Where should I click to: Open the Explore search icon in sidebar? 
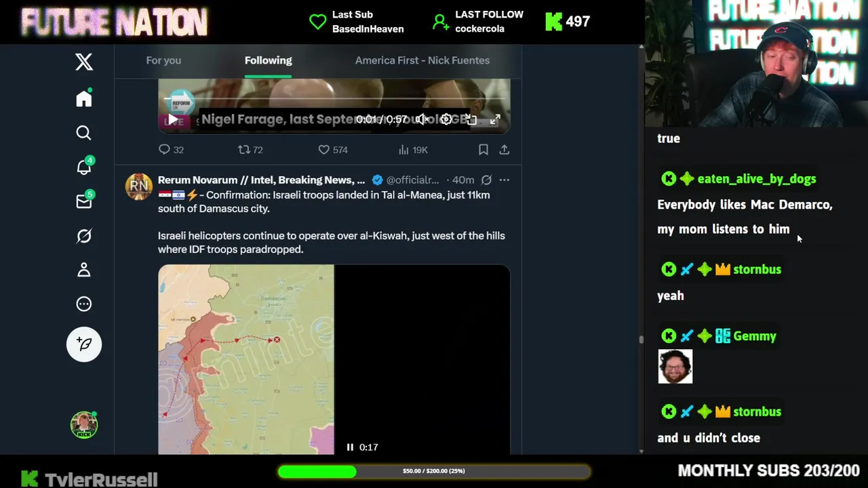[x=84, y=133]
